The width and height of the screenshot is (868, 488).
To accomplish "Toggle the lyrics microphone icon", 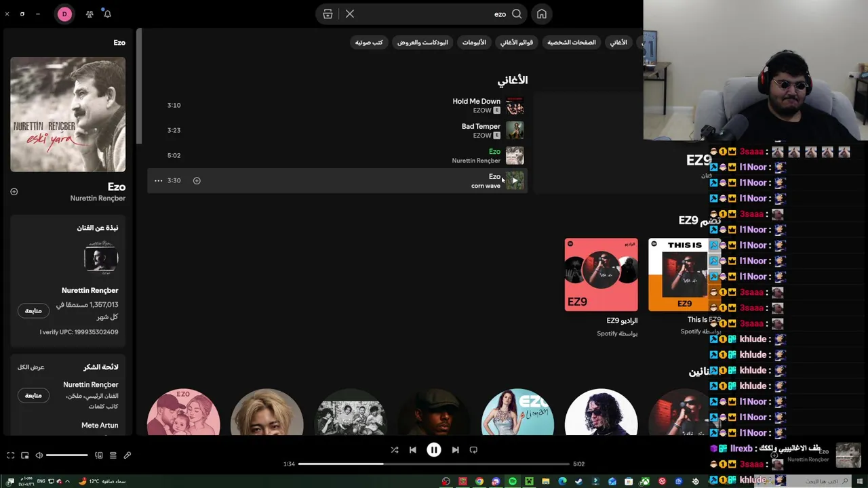I will pos(127,455).
